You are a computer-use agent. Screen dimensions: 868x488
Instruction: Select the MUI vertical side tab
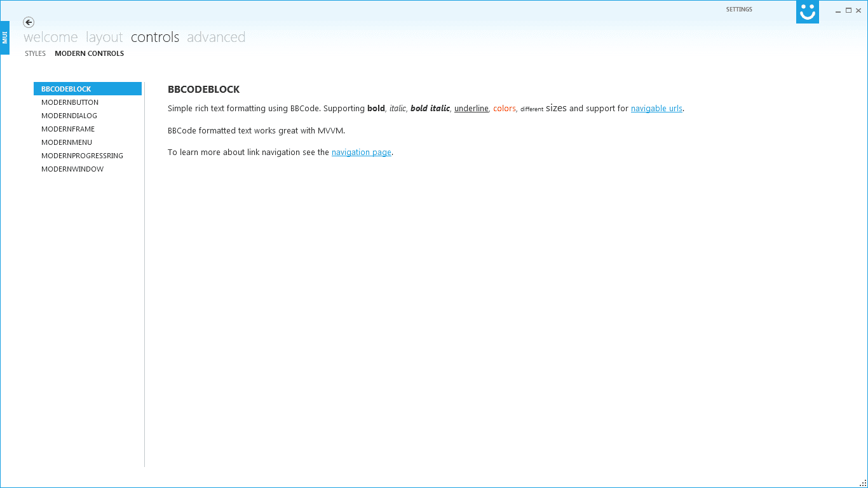4,37
